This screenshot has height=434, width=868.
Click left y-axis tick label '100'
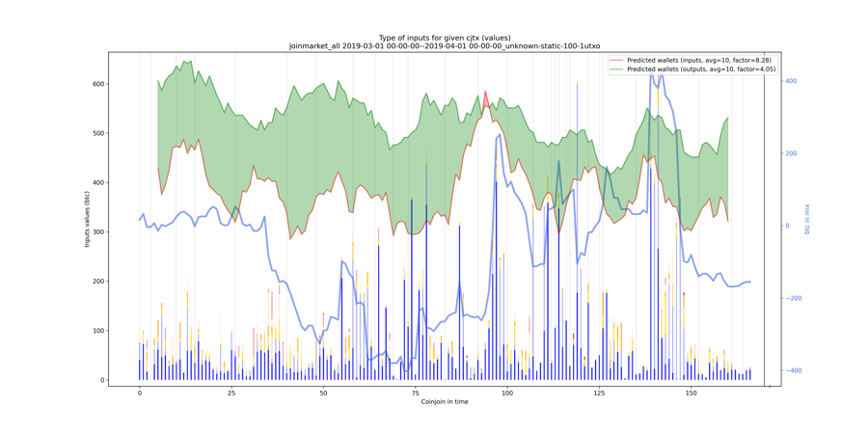96,331
